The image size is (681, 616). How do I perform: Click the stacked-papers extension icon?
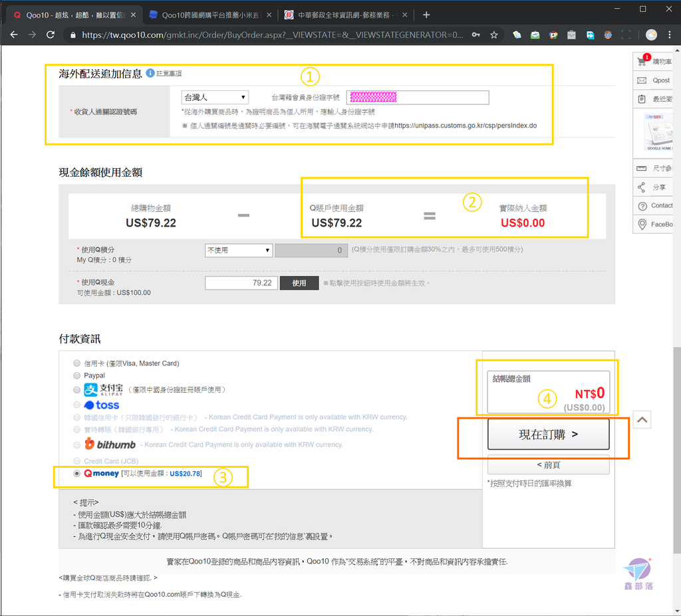click(x=517, y=35)
